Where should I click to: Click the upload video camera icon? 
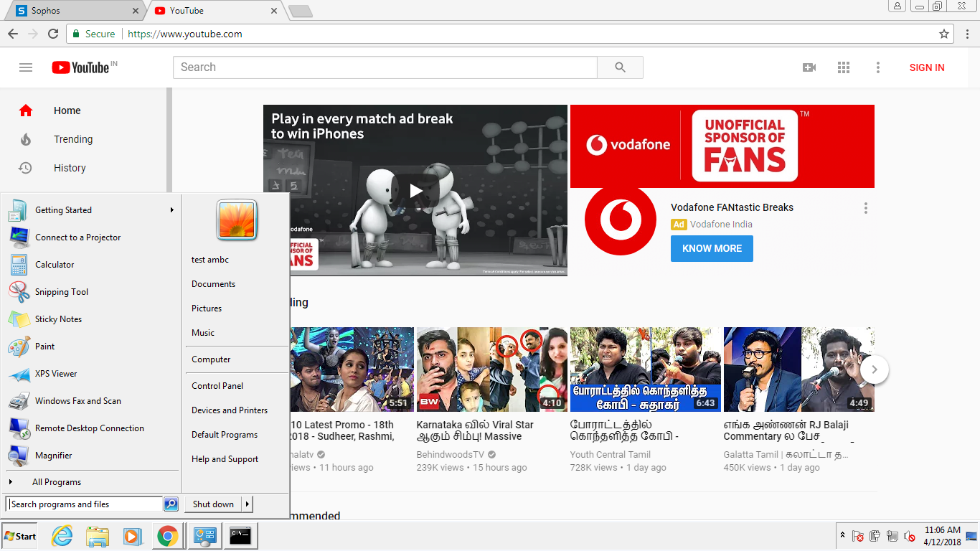(x=809, y=67)
